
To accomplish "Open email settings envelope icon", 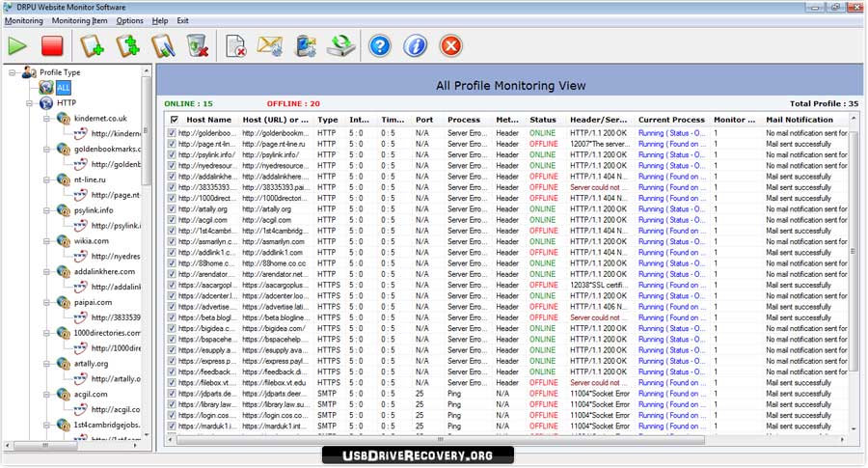I will [270, 46].
